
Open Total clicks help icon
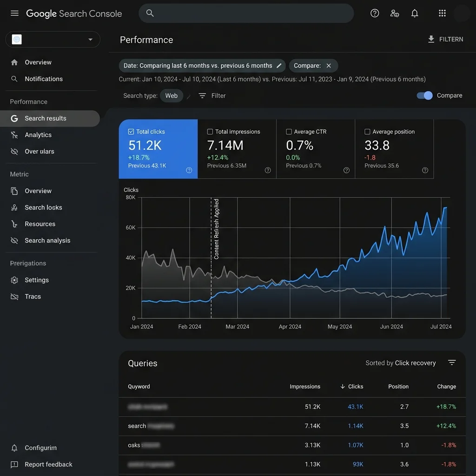point(189,170)
